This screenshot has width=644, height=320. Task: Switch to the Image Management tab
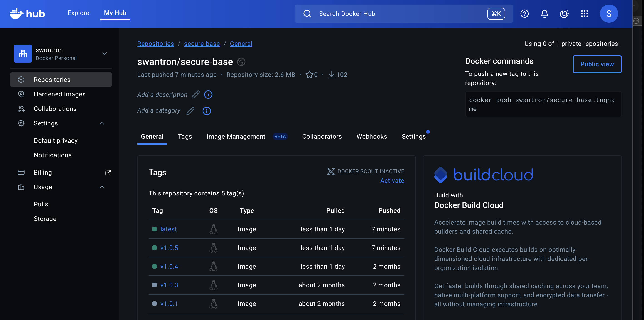tap(236, 136)
